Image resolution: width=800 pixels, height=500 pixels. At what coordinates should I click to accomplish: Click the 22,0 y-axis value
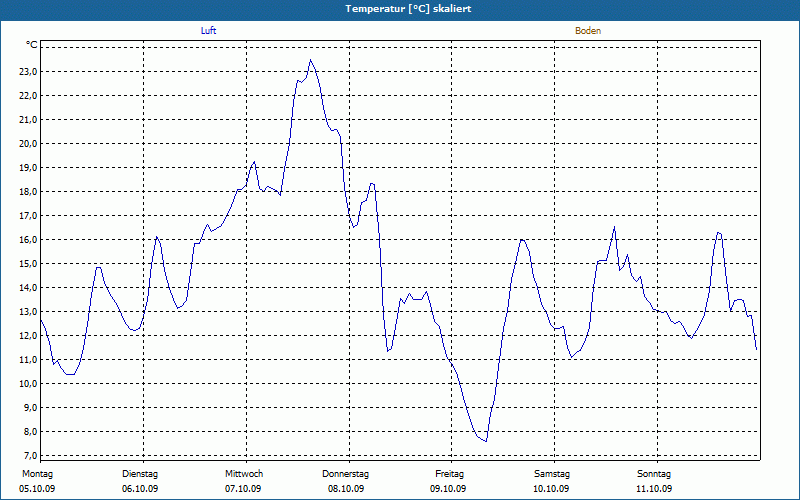coord(28,95)
